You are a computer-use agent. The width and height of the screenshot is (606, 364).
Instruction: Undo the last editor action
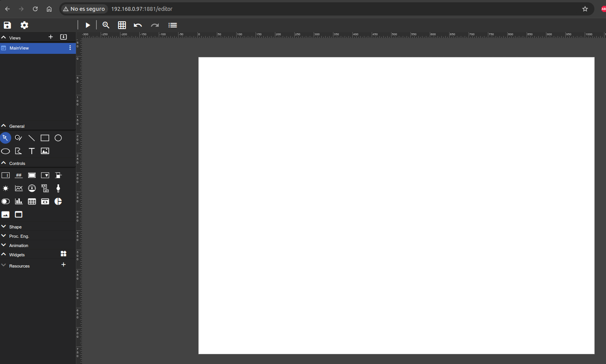coord(138,25)
